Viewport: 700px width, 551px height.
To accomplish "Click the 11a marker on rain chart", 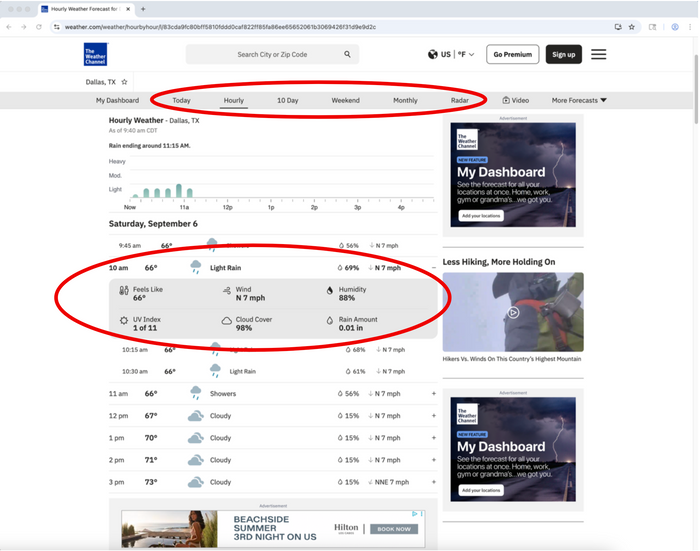I will pos(184,207).
